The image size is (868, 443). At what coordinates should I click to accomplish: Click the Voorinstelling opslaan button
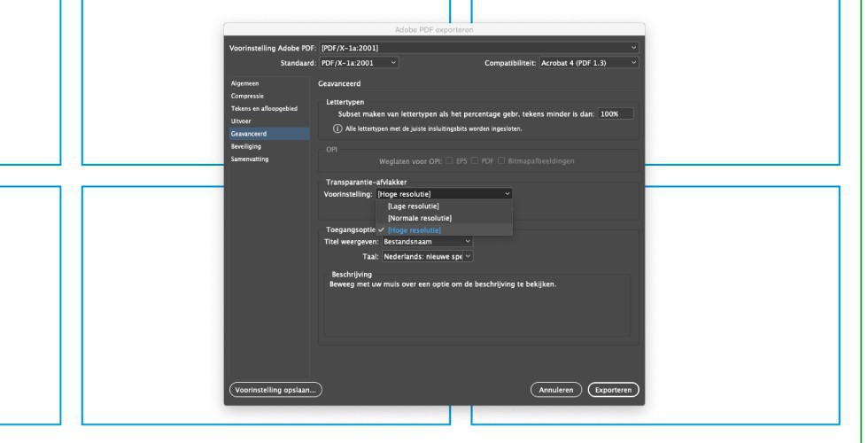click(275, 390)
